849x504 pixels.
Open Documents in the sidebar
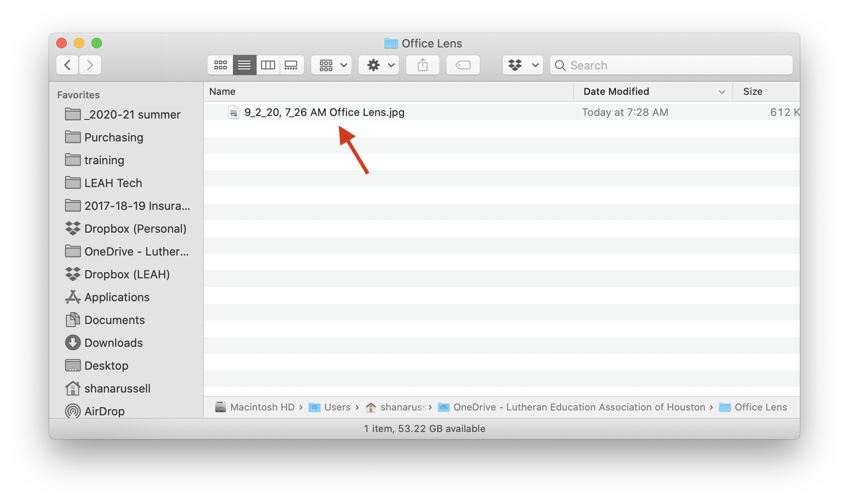pyautogui.click(x=127, y=320)
